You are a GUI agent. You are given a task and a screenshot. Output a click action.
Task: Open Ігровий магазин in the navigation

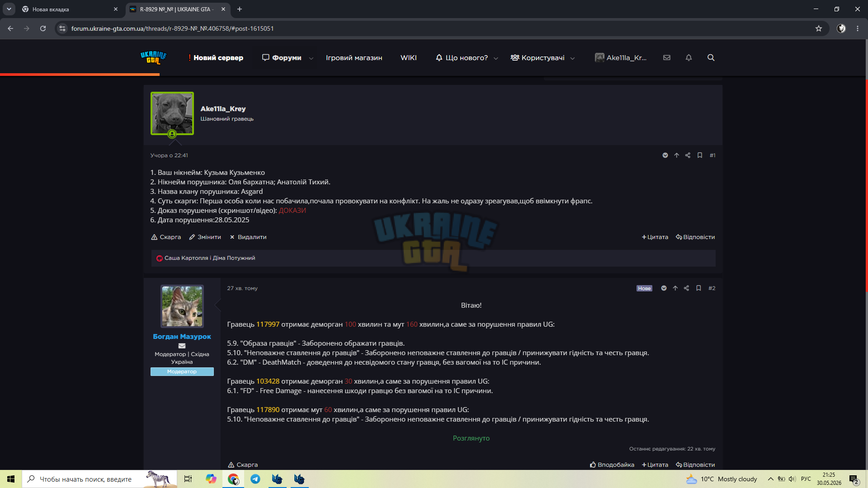354,57
